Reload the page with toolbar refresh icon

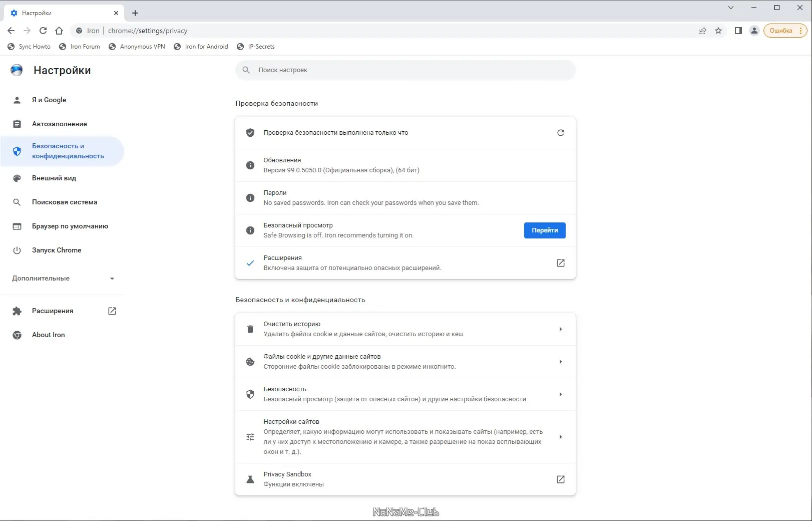point(43,31)
